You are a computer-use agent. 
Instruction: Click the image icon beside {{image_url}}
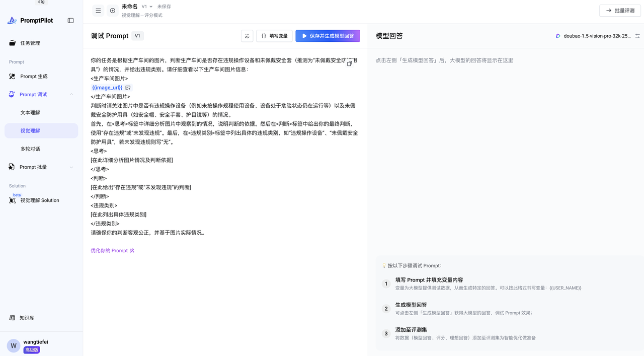[128, 88]
